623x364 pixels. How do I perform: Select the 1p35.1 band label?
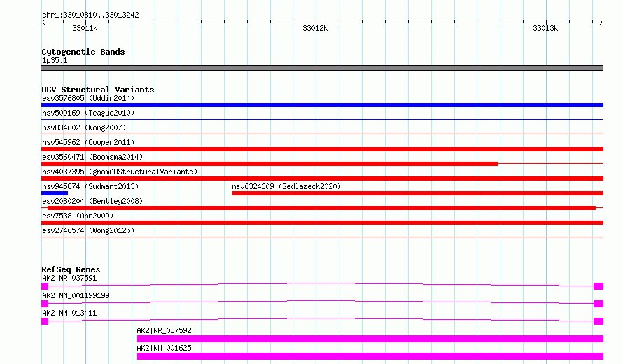click(x=55, y=60)
